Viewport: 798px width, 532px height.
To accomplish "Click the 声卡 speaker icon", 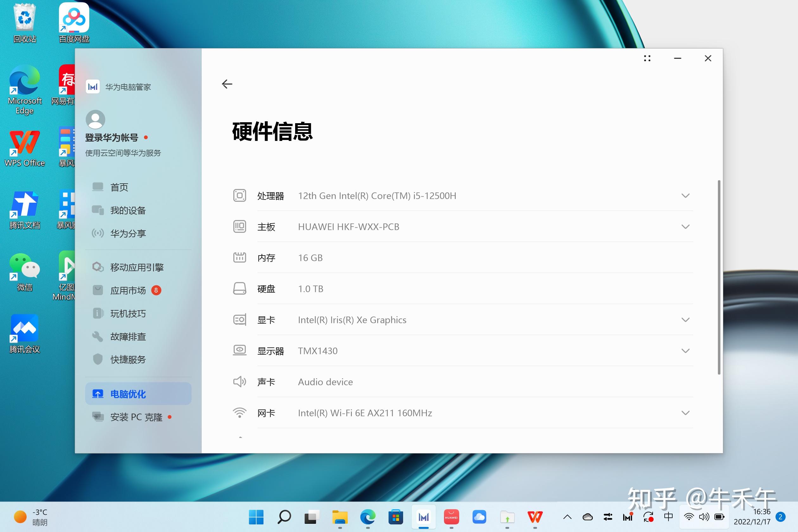I will 239,382.
